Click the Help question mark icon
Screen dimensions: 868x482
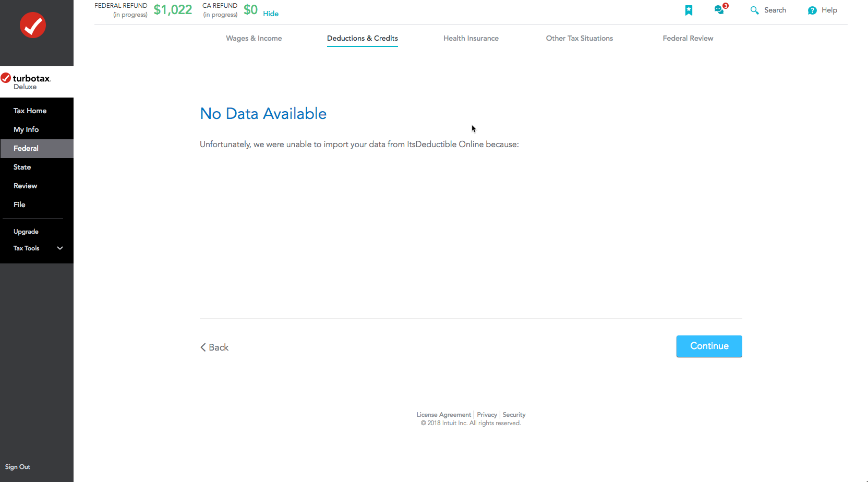point(812,10)
